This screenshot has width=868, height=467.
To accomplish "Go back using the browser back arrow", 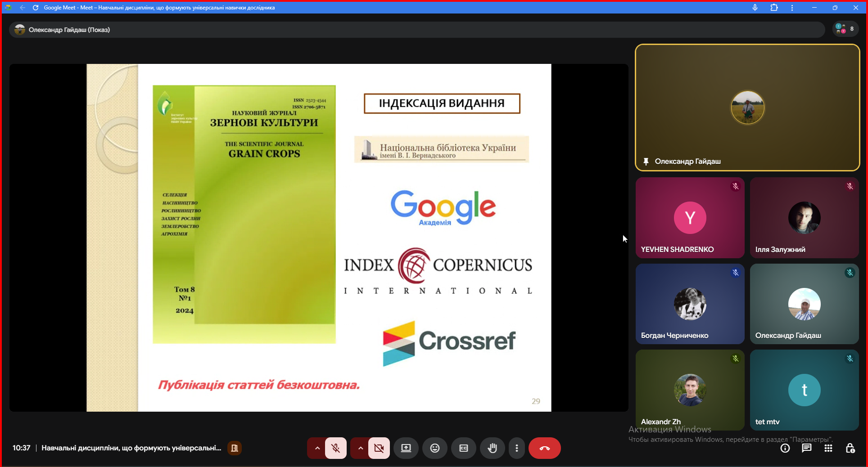I will 23,8.
